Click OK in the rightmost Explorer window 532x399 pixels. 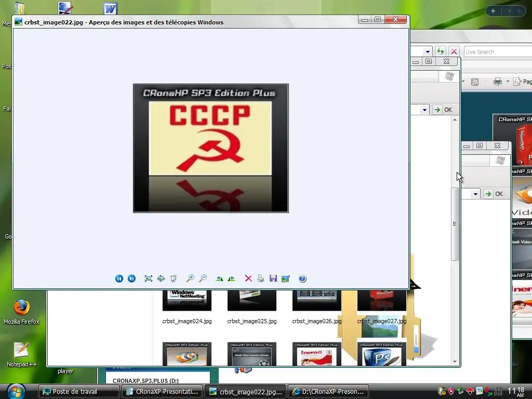coord(494,194)
